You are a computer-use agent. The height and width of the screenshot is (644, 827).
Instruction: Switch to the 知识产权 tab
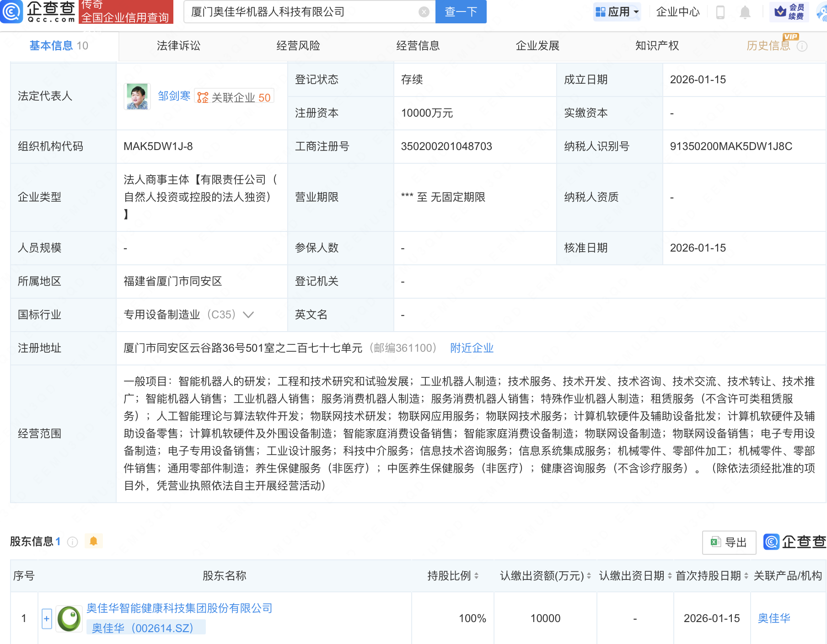[x=657, y=46]
